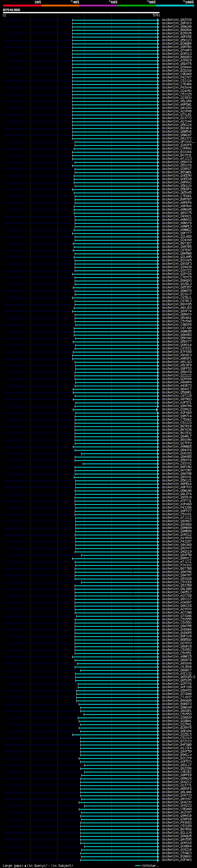Select hit label UniRef100_Q6K215
Screen dimensions: 197x868
tap(177, 606)
